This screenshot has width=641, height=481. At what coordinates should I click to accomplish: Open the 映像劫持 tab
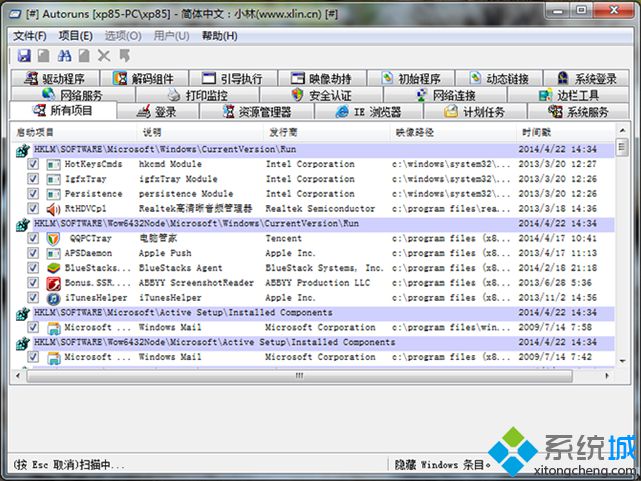pos(322,78)
